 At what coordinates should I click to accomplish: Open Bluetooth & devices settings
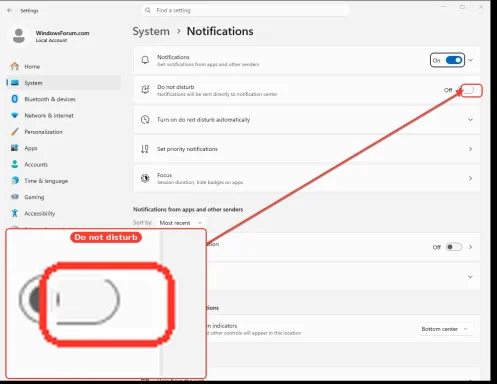click(63, 99)
